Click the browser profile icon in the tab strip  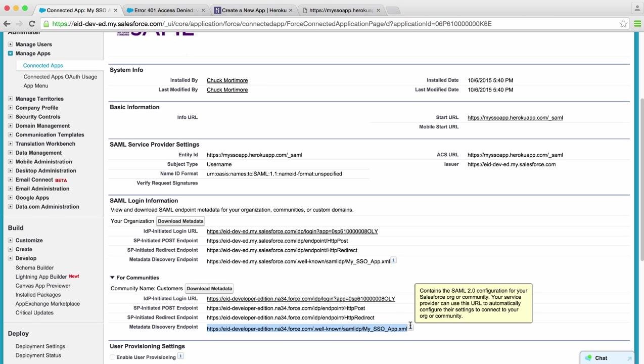(x=636, y=8)
